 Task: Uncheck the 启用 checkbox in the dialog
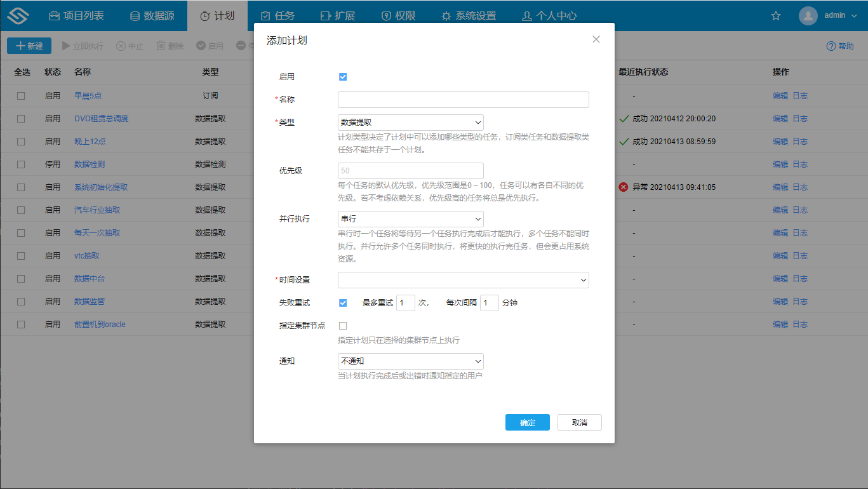coord(343,76)
